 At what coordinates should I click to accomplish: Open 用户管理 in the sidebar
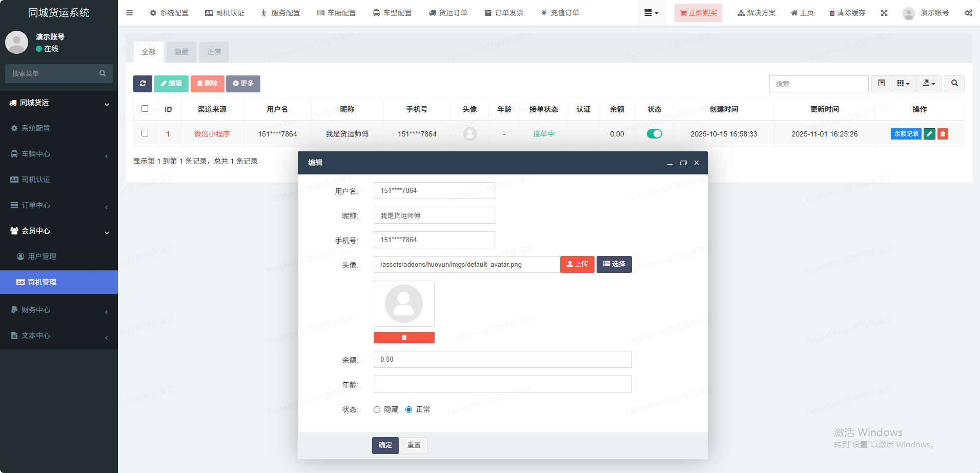click(x=42, y=257)
